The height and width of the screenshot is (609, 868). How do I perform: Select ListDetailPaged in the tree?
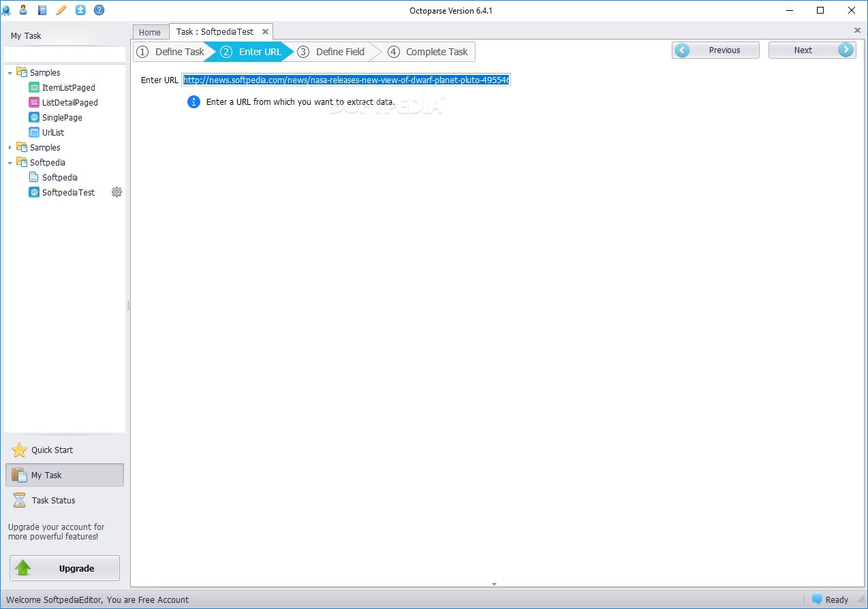point(70,102)
